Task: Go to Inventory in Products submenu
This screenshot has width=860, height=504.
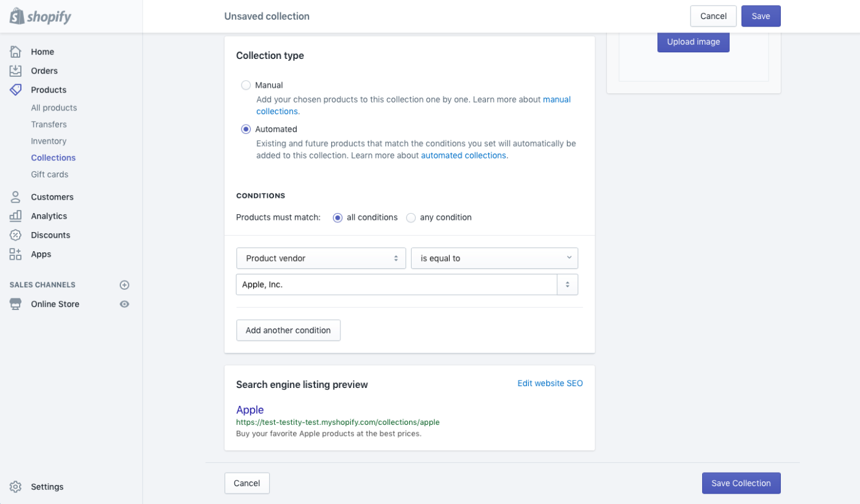Action: click(49, 141)
